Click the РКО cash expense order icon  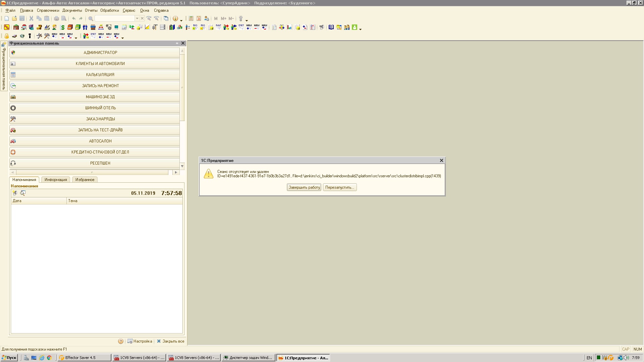pyautogui.click(x=203, y=27)
